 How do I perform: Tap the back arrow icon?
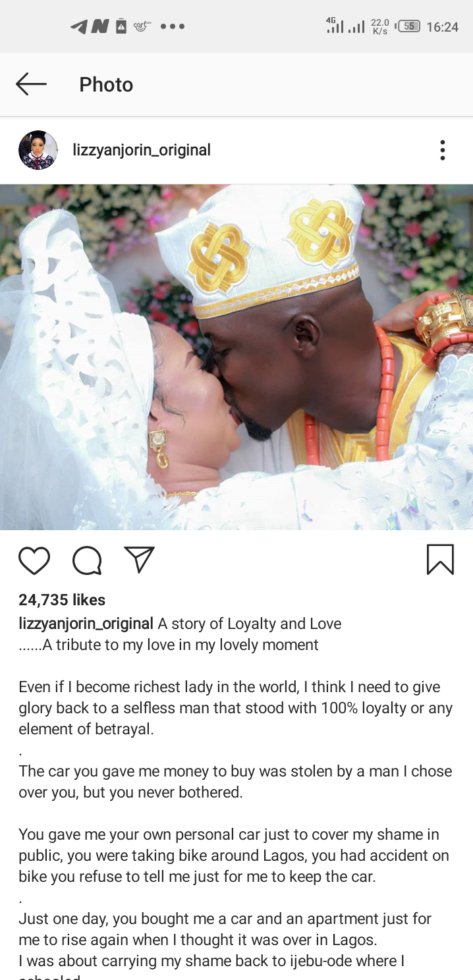pos(31,84)
